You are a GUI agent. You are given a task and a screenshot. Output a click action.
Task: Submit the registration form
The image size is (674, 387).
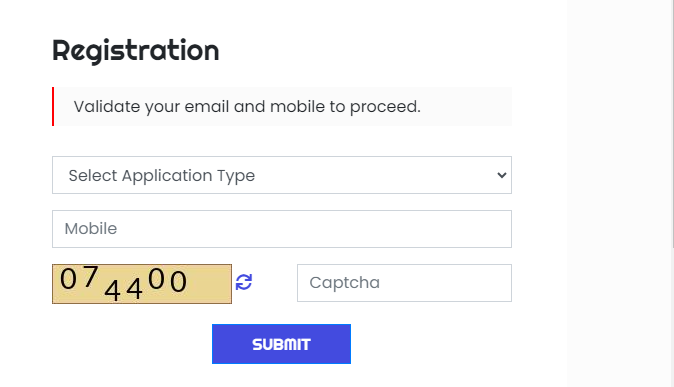(x=282, y=344)
